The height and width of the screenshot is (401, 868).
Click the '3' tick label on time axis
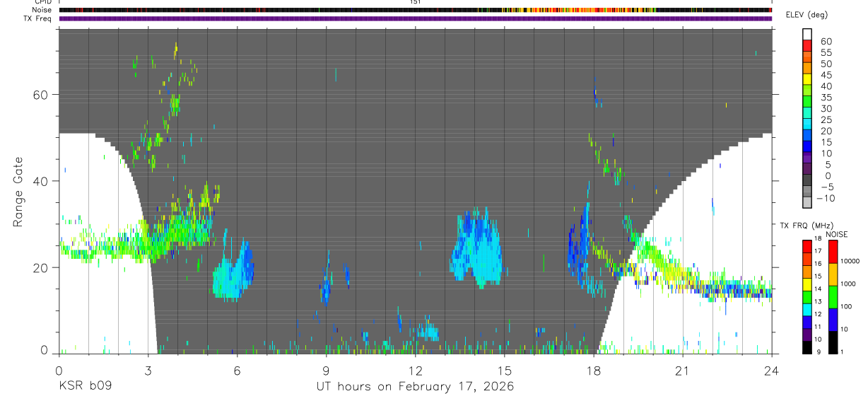pyautogui.click(x=148, y=370)
